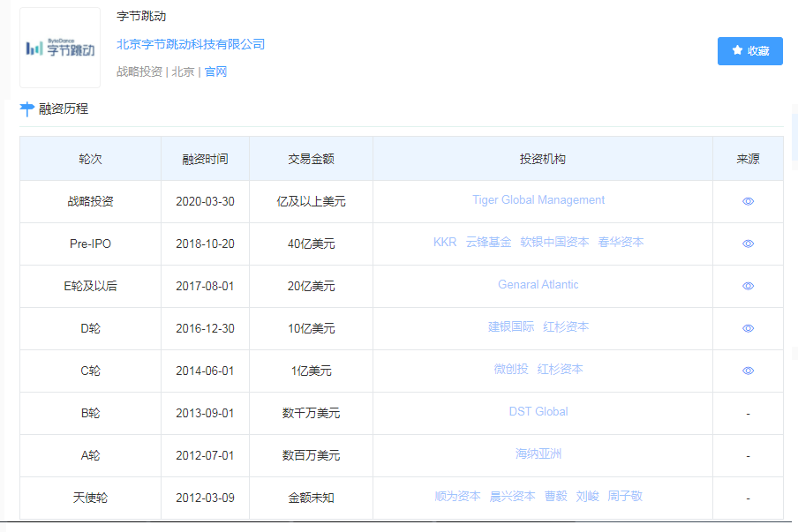This screenshot has width=798, height=532.
Task: View source eye icon for D轮 row
Action: (x=748, y=328)
